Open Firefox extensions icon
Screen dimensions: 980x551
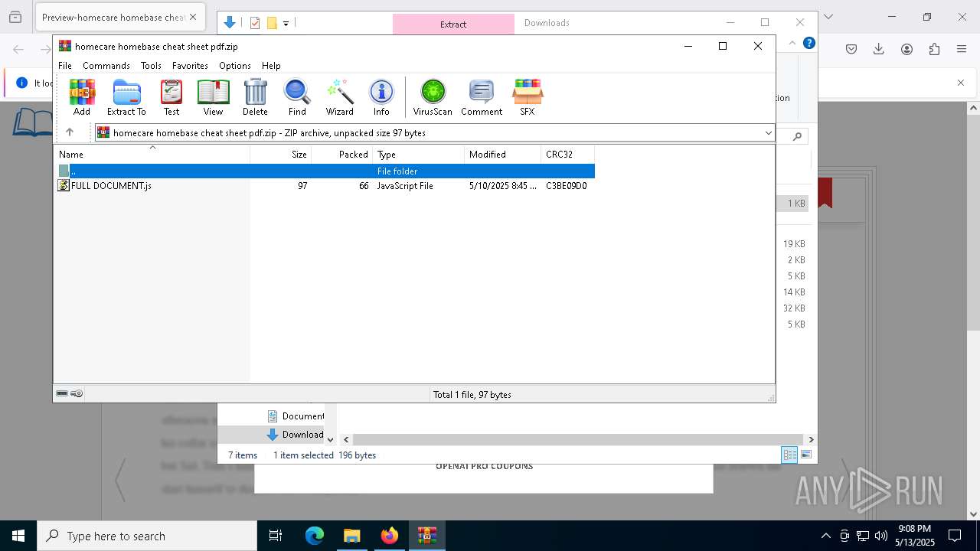[934, 49]
